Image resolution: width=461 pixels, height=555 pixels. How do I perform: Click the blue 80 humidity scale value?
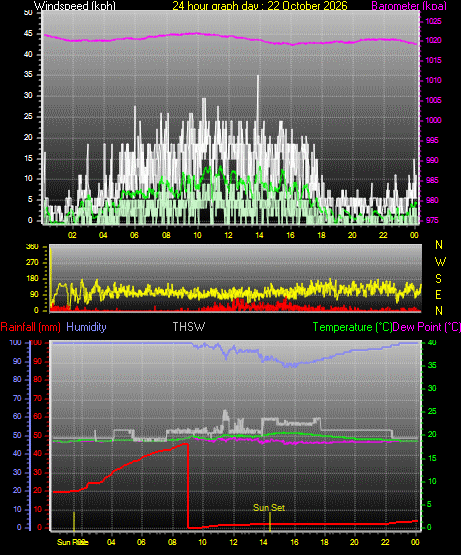[17, 379]
